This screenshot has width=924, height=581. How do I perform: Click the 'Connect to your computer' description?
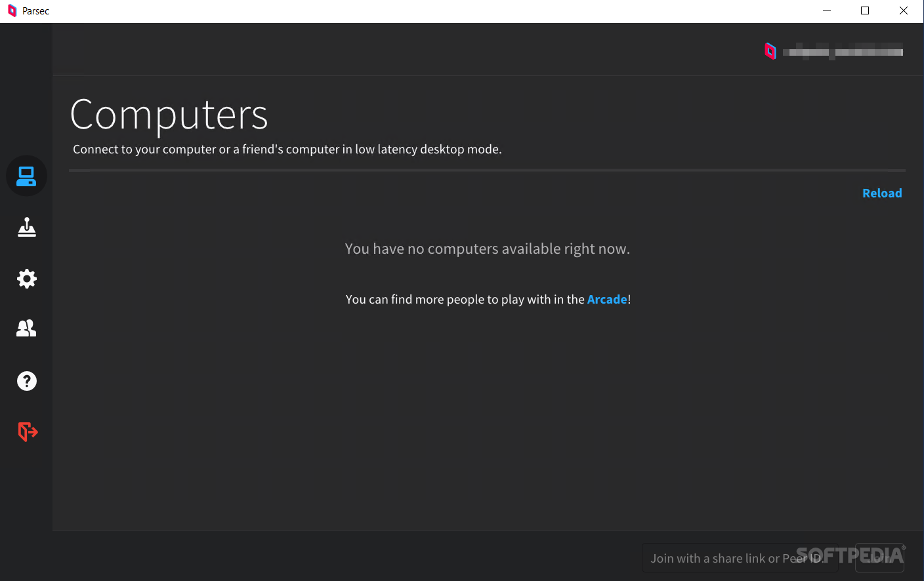[x=287, y=150]
